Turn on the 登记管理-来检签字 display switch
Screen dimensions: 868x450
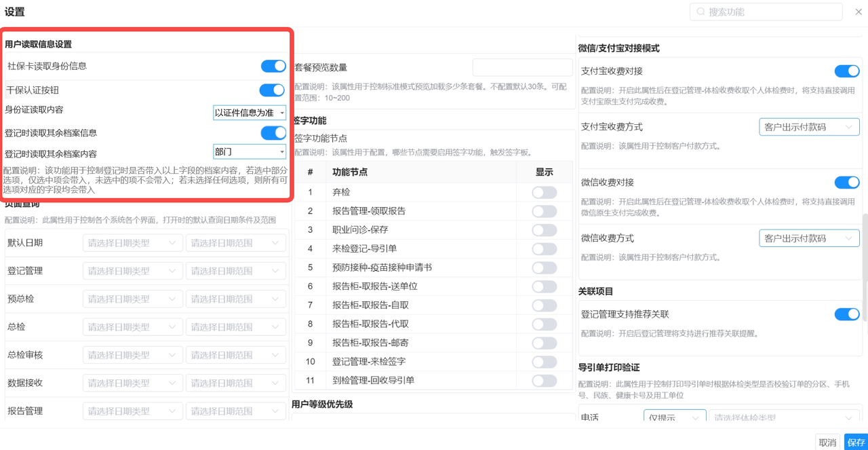click(x=544, y=362)
